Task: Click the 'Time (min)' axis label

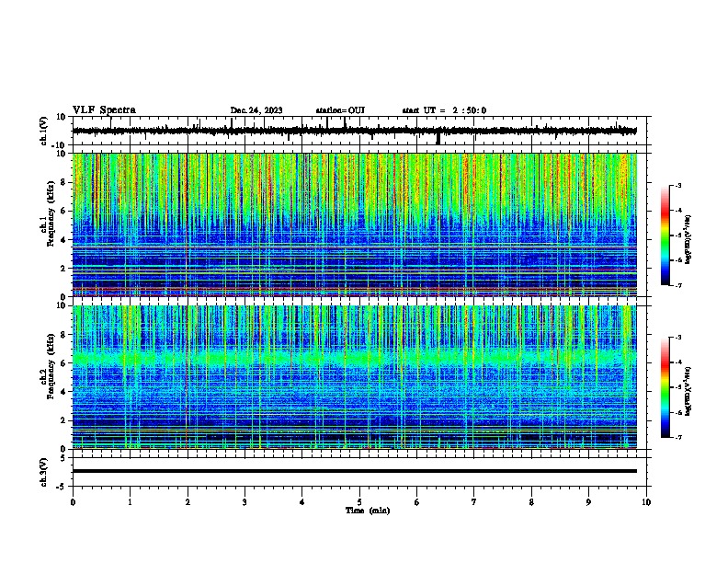Action: (368, 511)
